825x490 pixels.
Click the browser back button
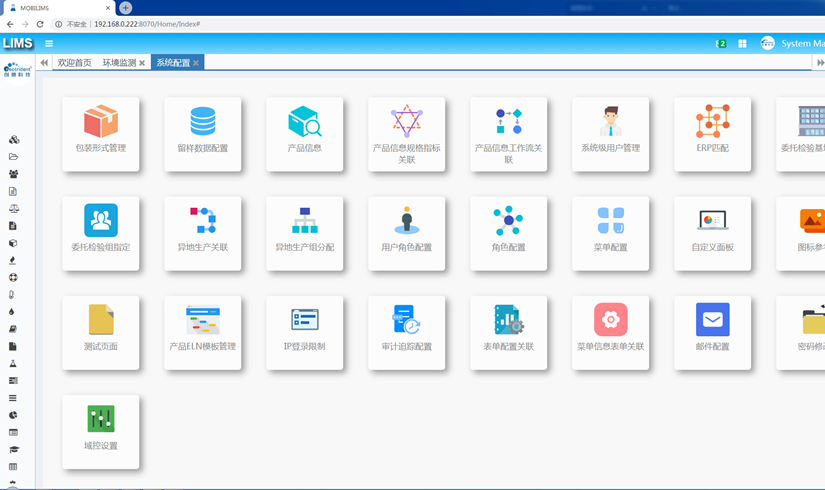pos(10,24)
